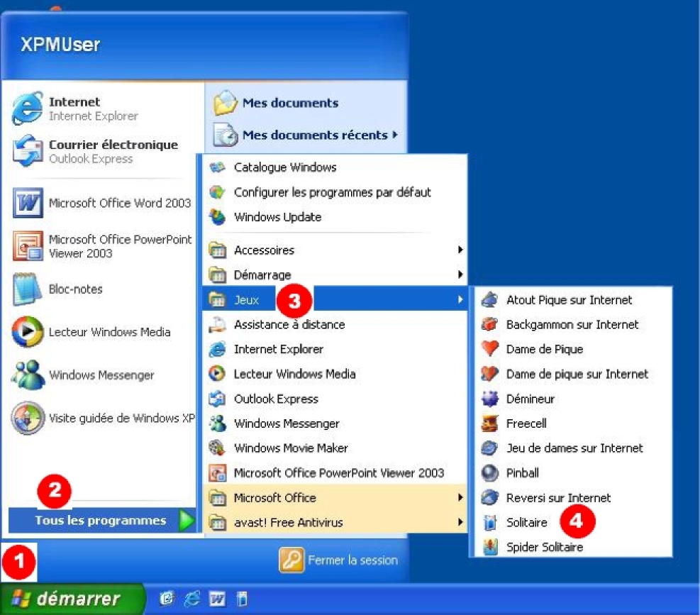Select Lecteur Windows Media in programs list

point(335,374)
